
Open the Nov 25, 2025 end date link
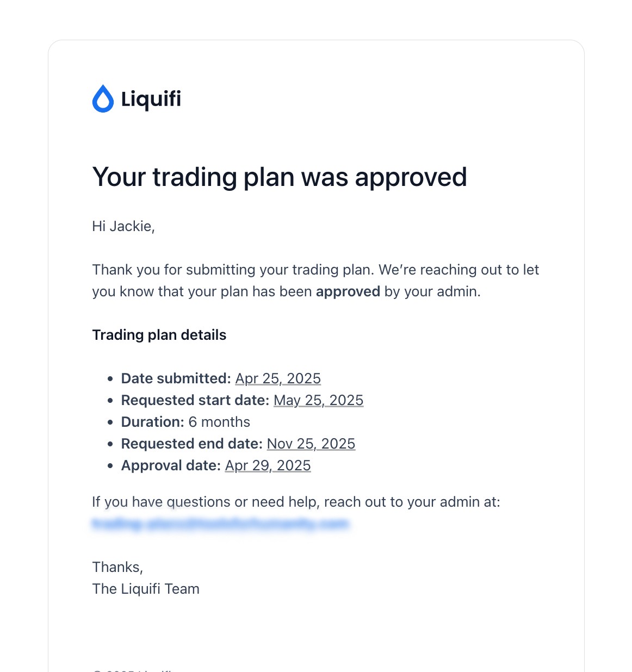click(x=311, y=444)
